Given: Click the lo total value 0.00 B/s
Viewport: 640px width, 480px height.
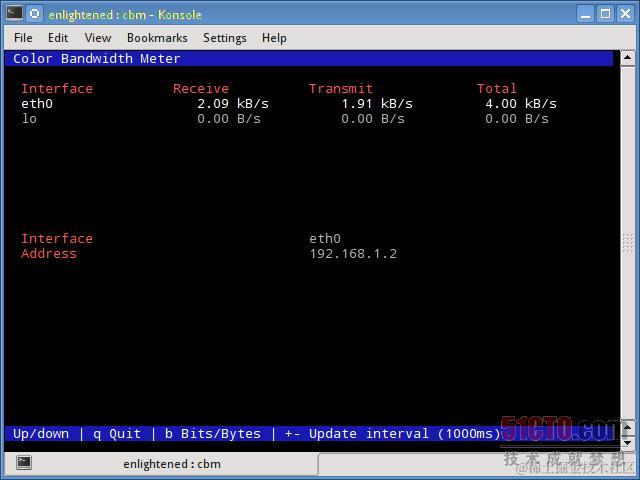Looking at the screenshot, I should [517, 119].
